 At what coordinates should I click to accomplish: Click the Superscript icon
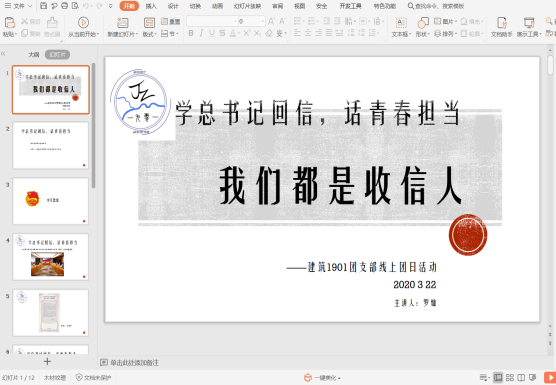(x=247, y=33)
